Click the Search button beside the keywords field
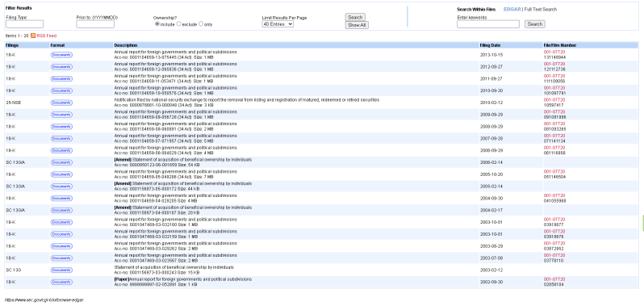 point(535,24)
